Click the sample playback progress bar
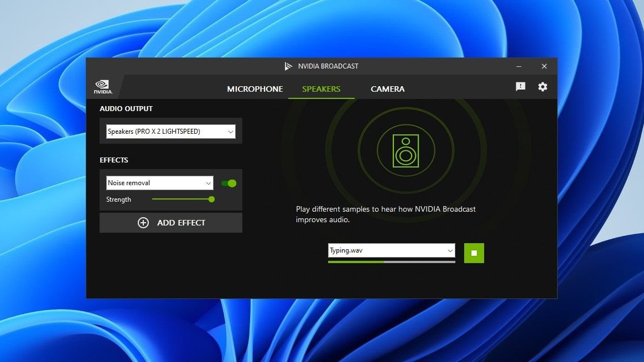Screen dimensions: 644x362 pyautogui.click(x=391, y=262)
